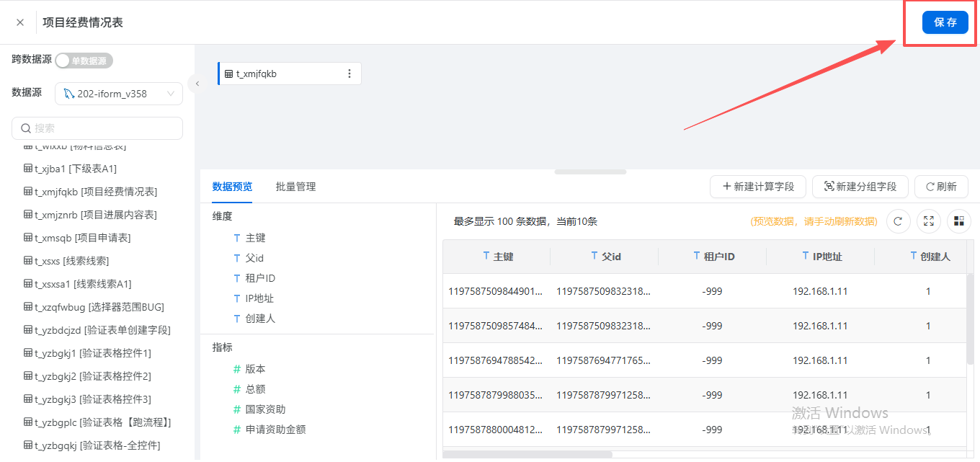Click the 租户ID column header in the preview table

coord(713,257)
